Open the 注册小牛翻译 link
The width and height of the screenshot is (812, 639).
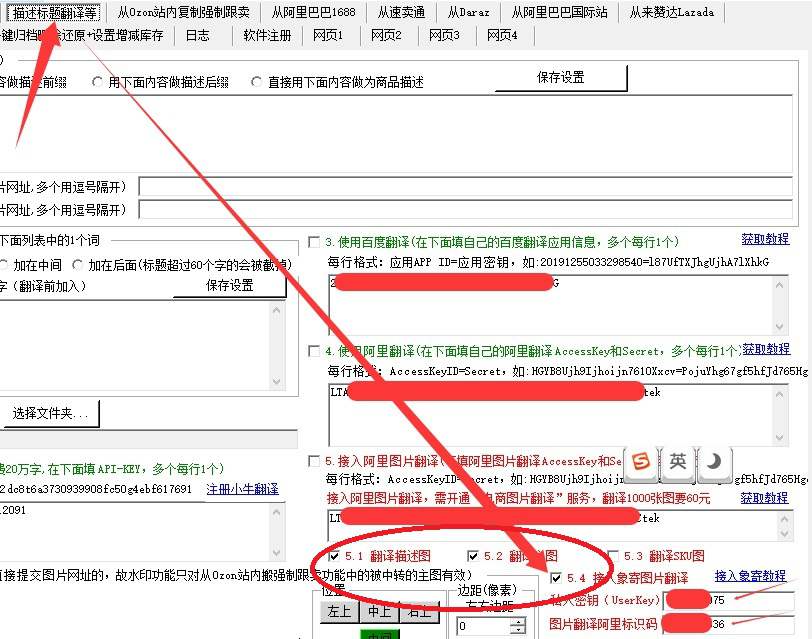pos(243,489)
